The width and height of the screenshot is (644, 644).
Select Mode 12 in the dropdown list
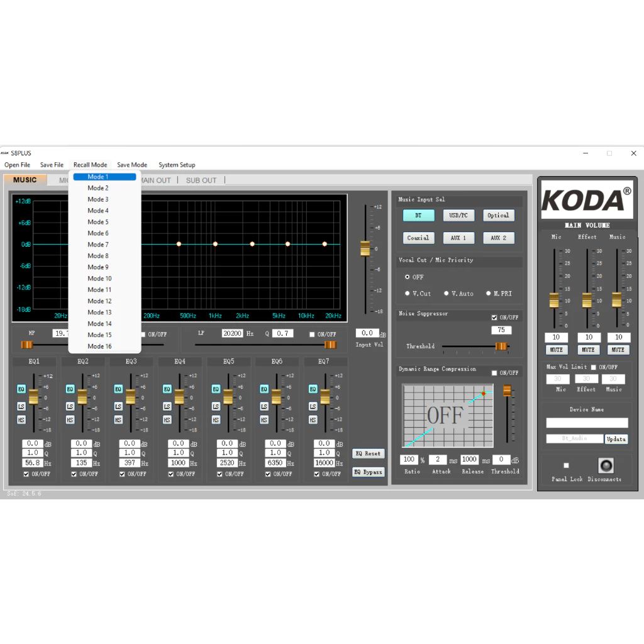pyautogui.click(x=99, y=301)
